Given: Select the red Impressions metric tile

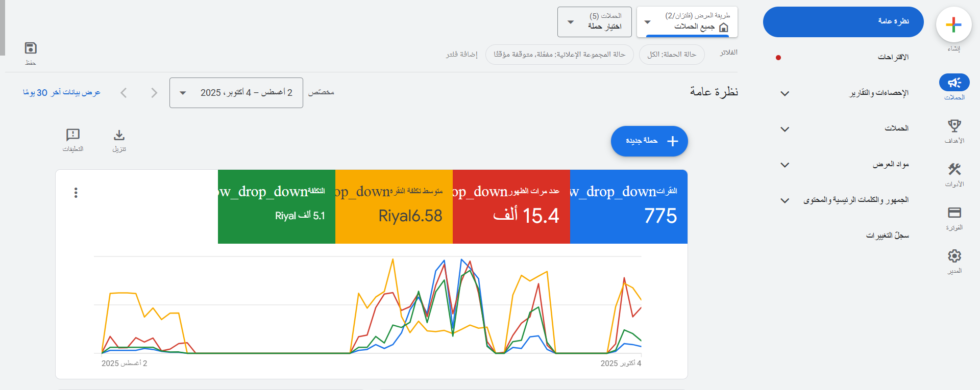Looking at the screenshot, I should (x=511, y=206).
